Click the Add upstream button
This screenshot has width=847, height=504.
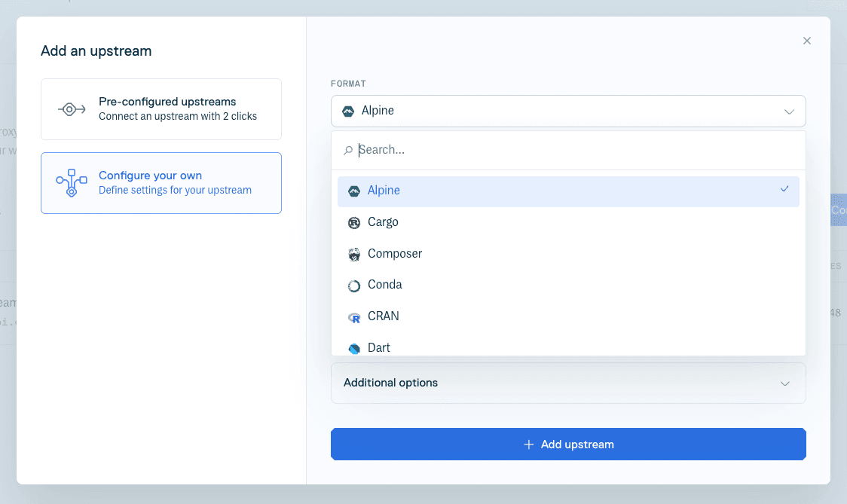pos(568,444)
